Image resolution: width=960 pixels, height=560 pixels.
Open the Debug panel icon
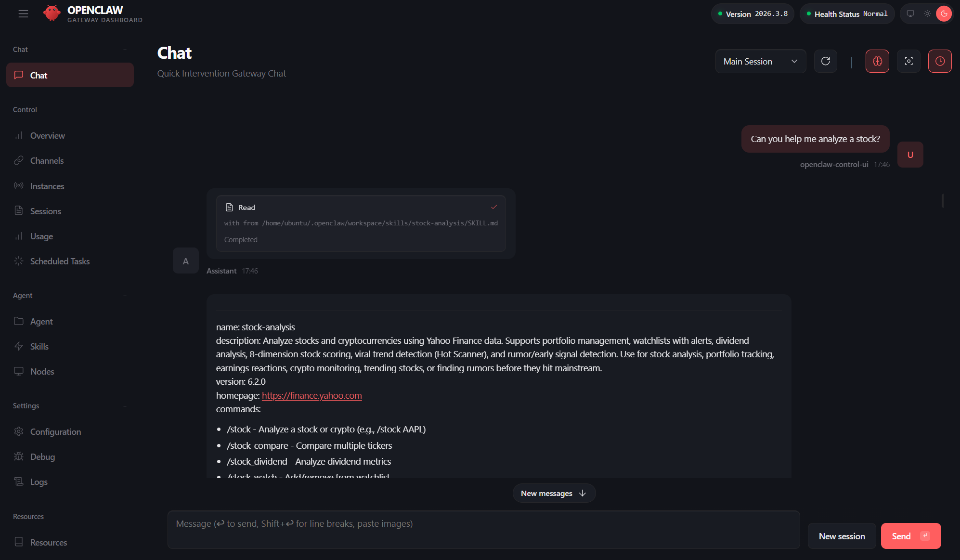tap(18, 456)
